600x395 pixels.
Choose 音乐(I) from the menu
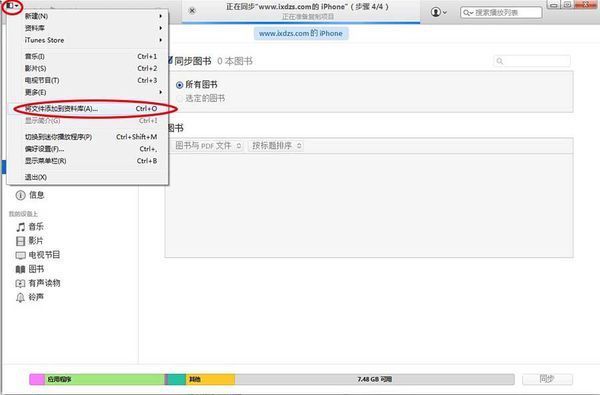pos(87,56)
